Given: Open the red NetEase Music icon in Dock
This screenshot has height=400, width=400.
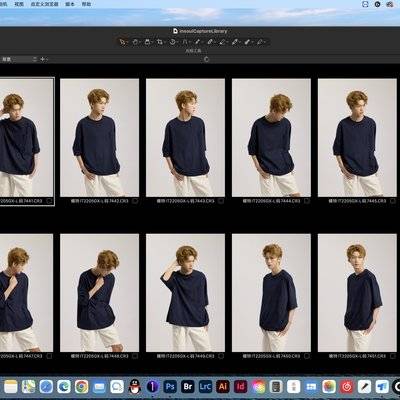Looking at the screenshot, I should click(x=347, y=387).
